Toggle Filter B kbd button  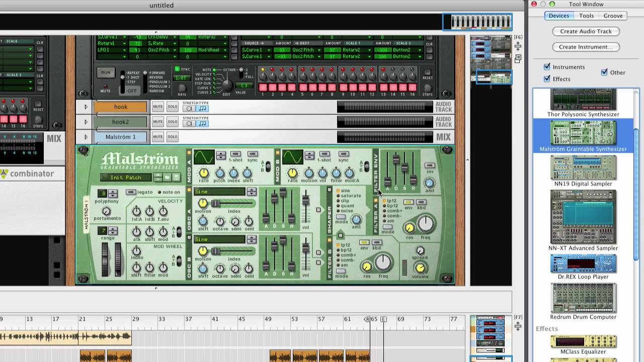tap(377, 242)
